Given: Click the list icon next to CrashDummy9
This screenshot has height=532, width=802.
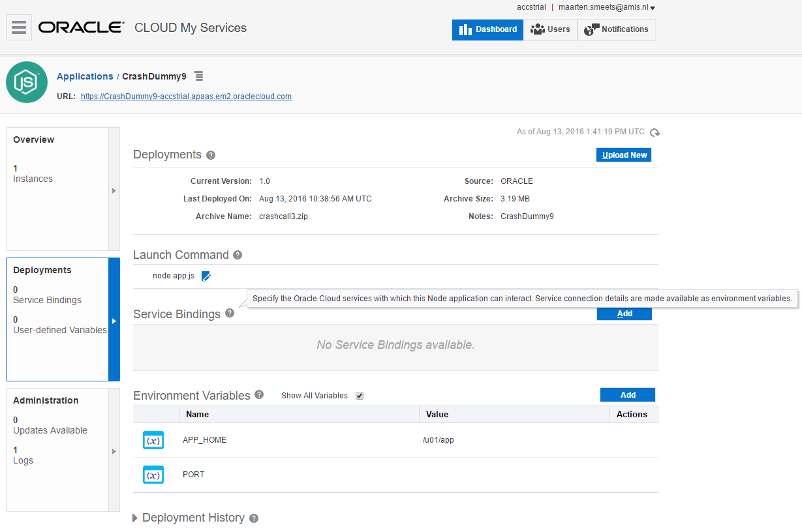Looking at the screenshot, I should click(198, 76).
